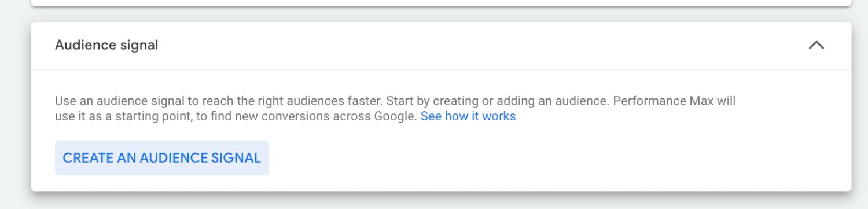This screenshot has height=209, width=868.
Task: Click the divider line under Audience signal title
Action: coord(441,69)
